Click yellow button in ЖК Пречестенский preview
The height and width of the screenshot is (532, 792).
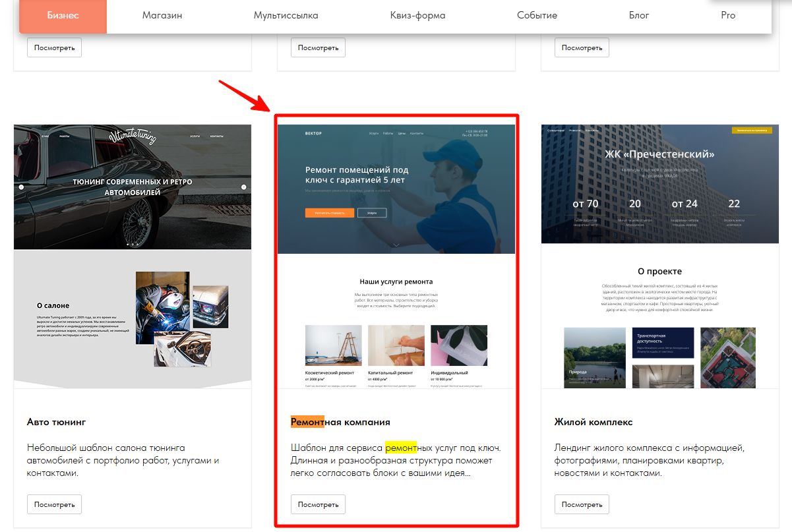751,131
